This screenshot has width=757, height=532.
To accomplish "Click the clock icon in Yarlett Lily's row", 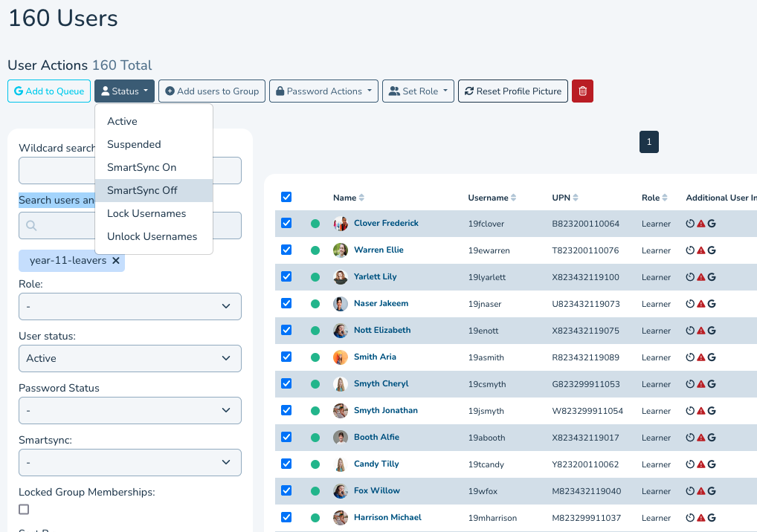I will [690, 277].
